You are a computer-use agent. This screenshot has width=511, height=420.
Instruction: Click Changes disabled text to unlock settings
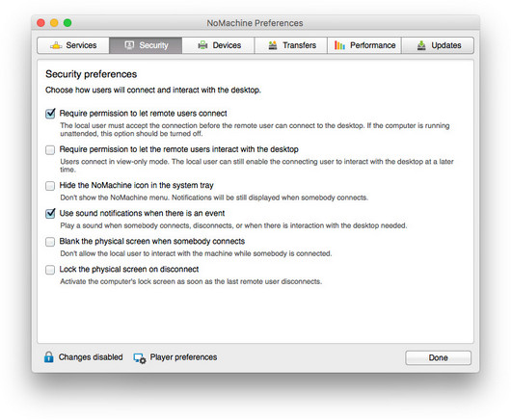[91, 357]
